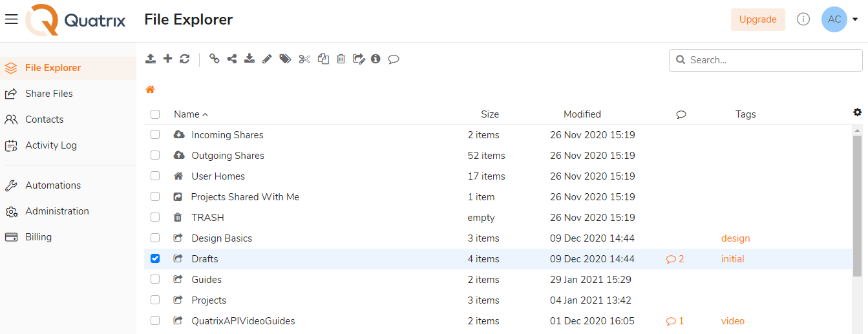Click the upload files toolbar icon
This screenshot has width=868, height=334.
(x=150, y=59)
